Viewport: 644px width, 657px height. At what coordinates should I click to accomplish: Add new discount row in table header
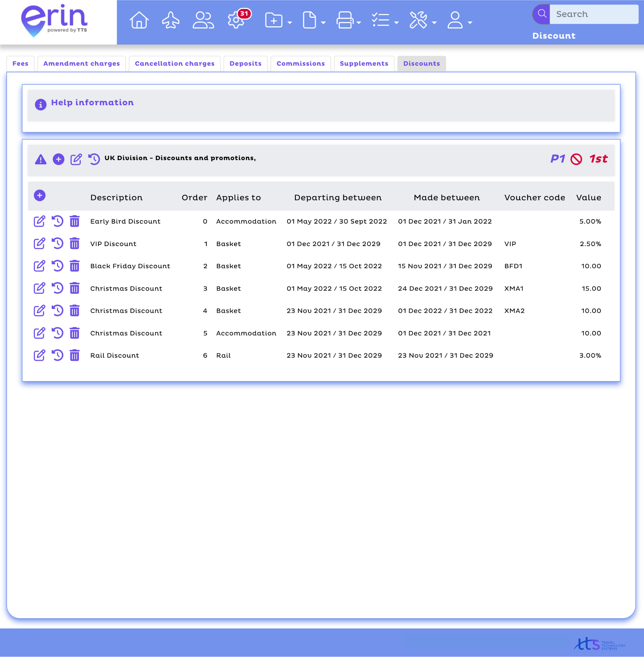point(39,196)
